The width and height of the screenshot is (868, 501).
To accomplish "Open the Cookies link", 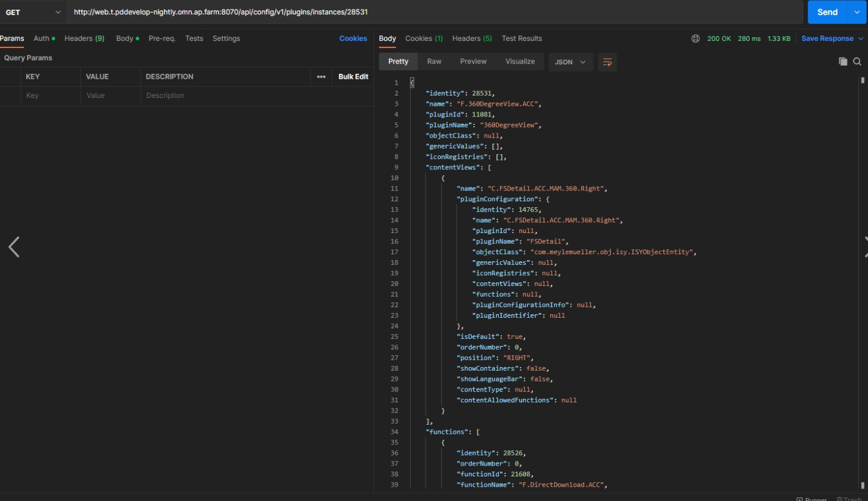I will [353, 38].
